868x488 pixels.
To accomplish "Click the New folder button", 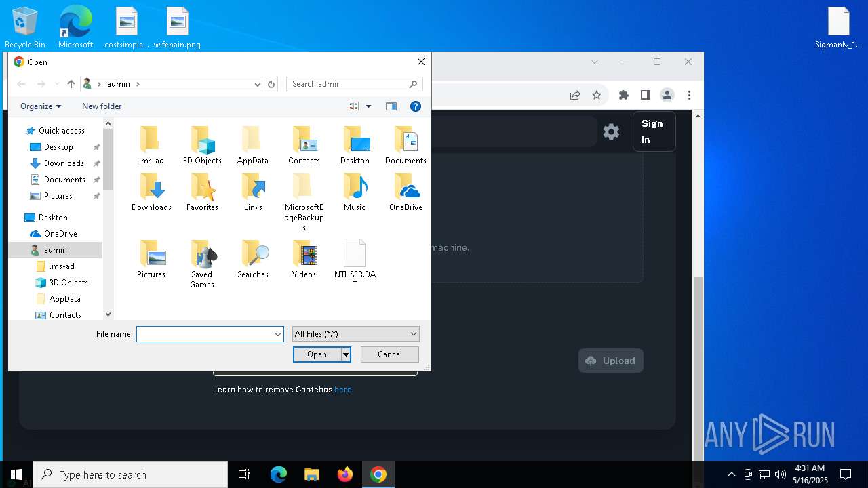I will click(x=102, y=106).
